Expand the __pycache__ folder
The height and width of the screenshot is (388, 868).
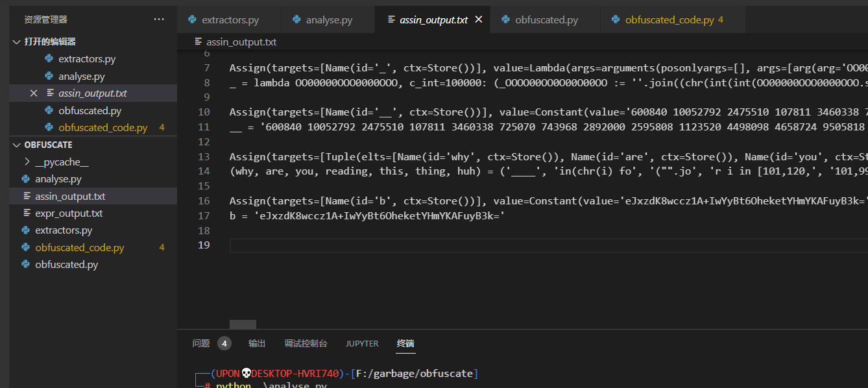[27, 162]
